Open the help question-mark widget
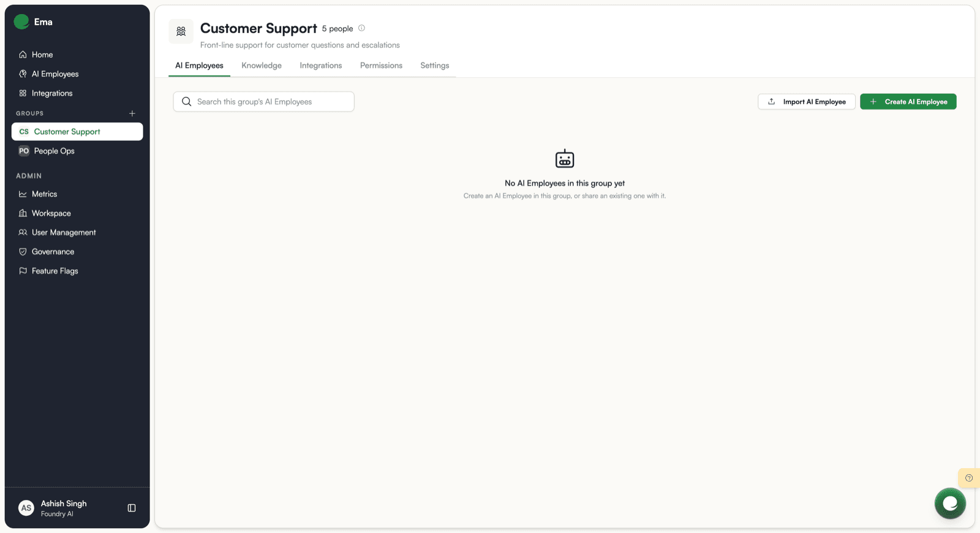Viewport: 980px width, 533px height. click(969, 478)
